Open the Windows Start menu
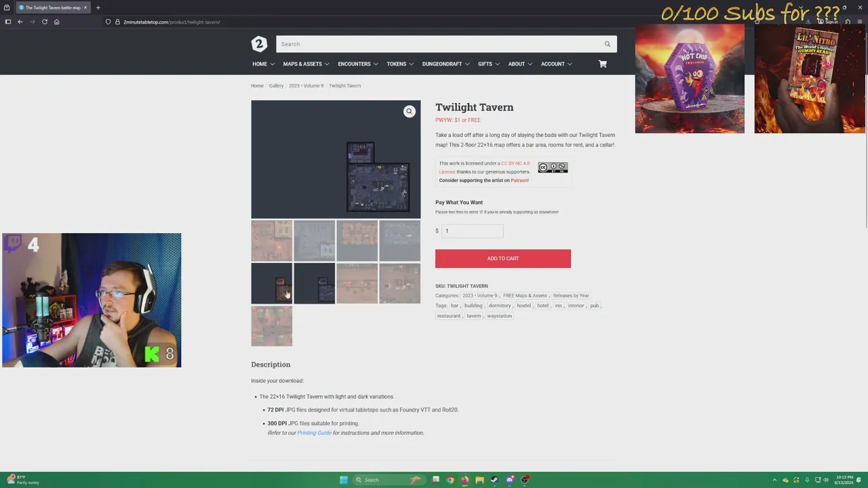Viewport: 868px width, 488px height. (x=344, y=480)
